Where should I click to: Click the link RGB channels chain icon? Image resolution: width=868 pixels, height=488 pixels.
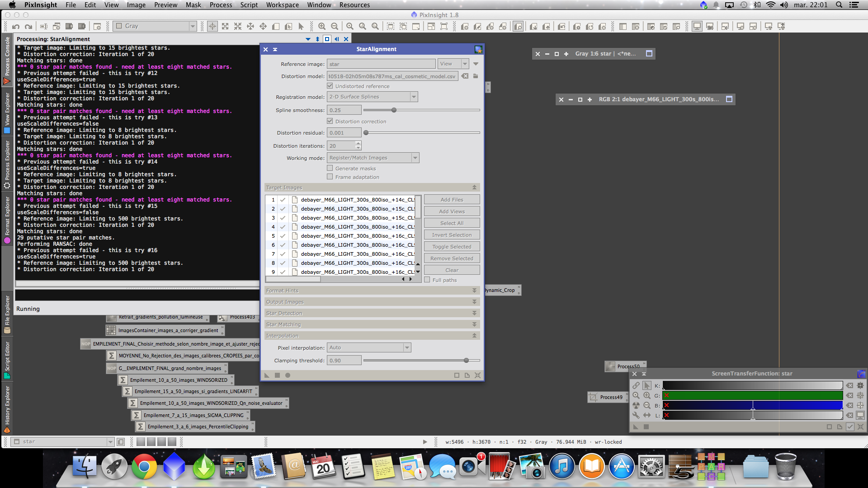tap(636, 385)
